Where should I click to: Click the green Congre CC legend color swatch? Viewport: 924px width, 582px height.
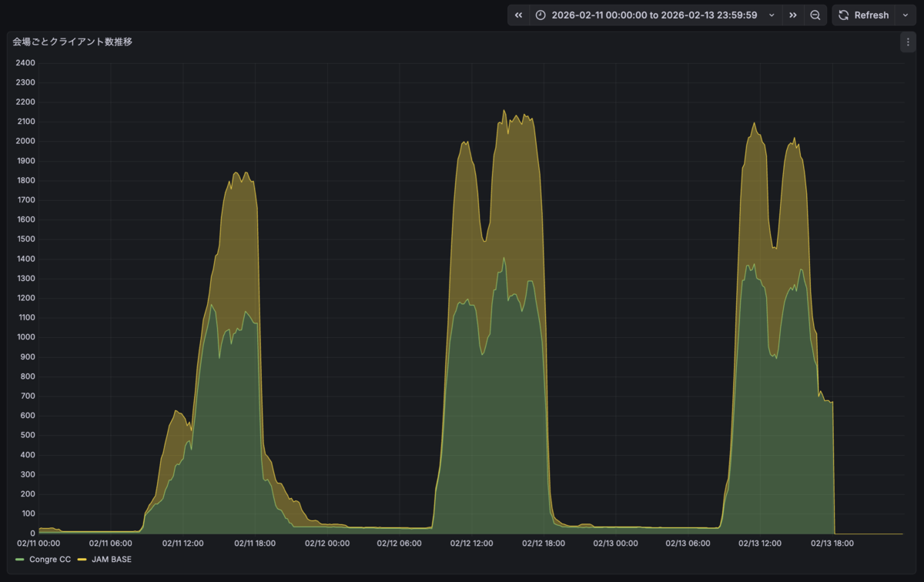point(20,560)
